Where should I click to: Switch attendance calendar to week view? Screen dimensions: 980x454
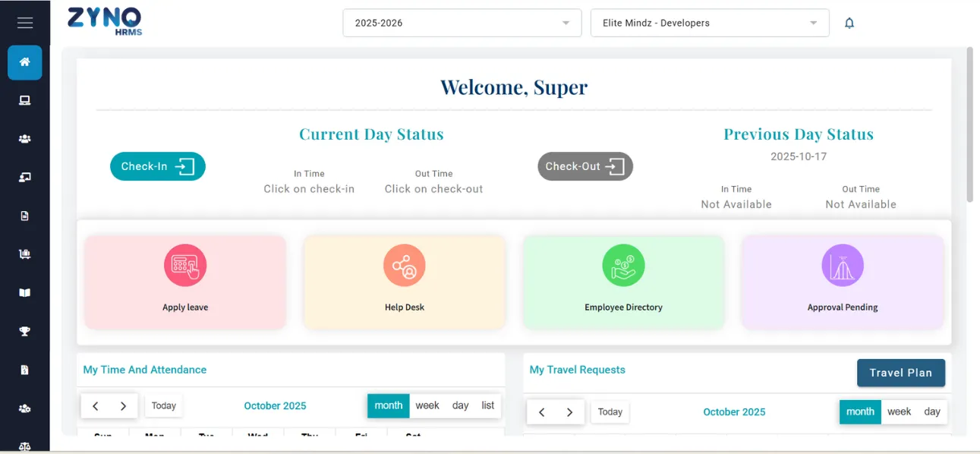427,405
